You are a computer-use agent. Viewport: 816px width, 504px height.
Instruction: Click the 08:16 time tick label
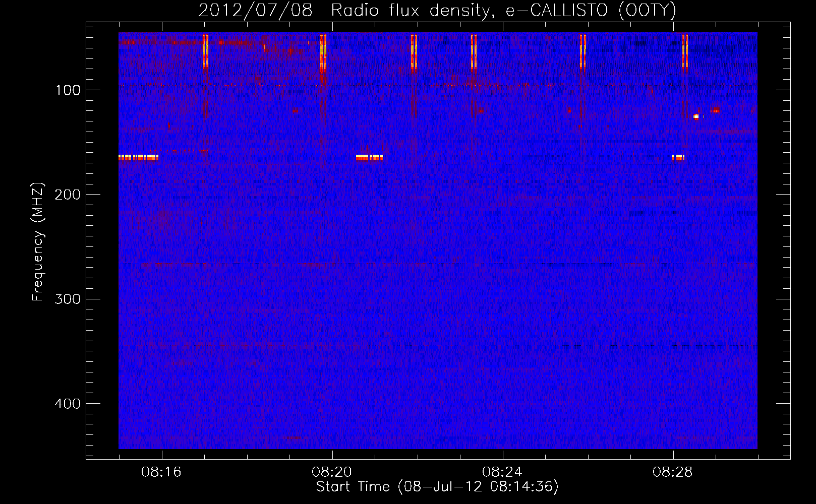coord(161,472)
